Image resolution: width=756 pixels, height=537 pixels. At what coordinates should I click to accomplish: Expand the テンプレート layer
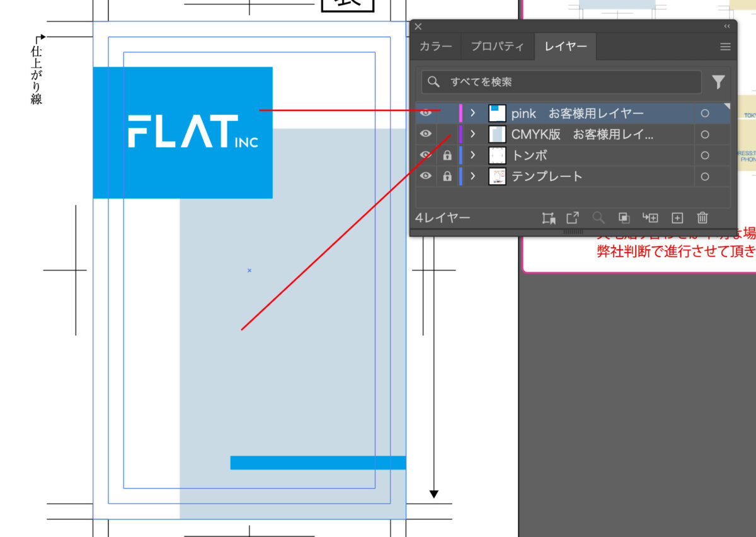coord(472,176)
